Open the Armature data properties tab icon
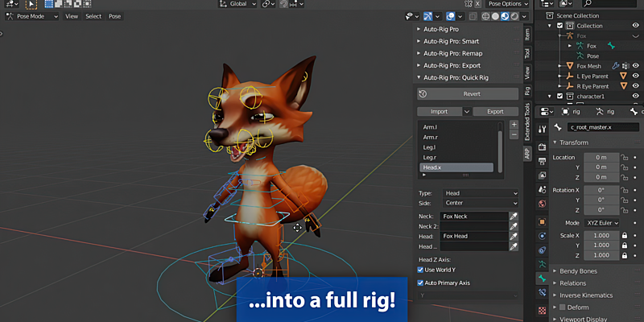The height and width of the screenshot is (322, 644). [542, 264]
